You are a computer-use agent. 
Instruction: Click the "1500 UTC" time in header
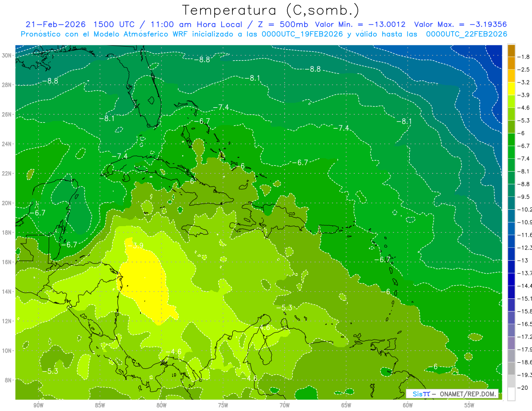click(x=114, y=24)
